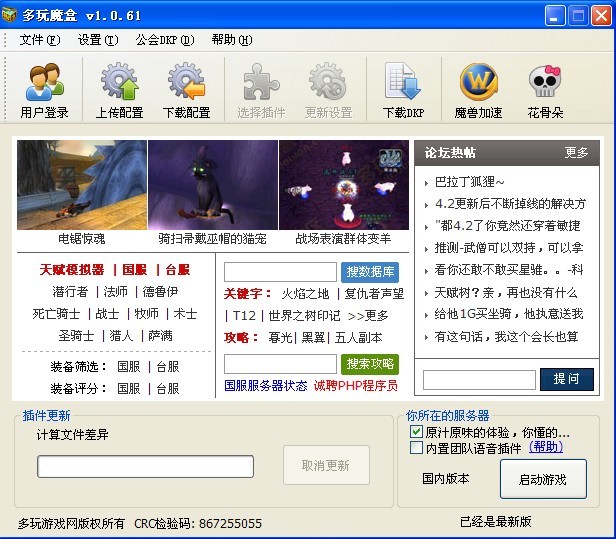The height and width of the screenshot is (539, 616).
Task: Click the blue 搜数据库 search button
Action: [370, 272]
